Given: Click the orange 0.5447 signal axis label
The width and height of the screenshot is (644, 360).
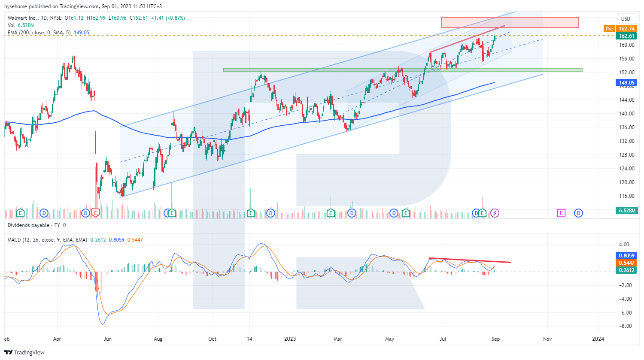Looking at the screenshot, I should (626, 263).
